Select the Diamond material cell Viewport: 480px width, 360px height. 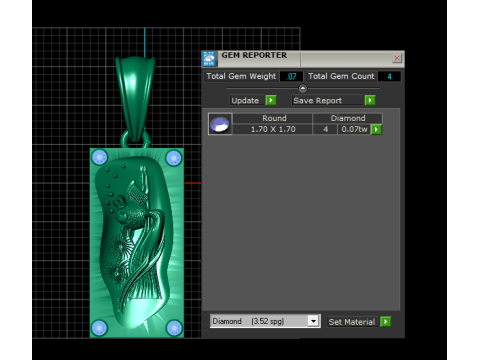[x=348, y=118]
